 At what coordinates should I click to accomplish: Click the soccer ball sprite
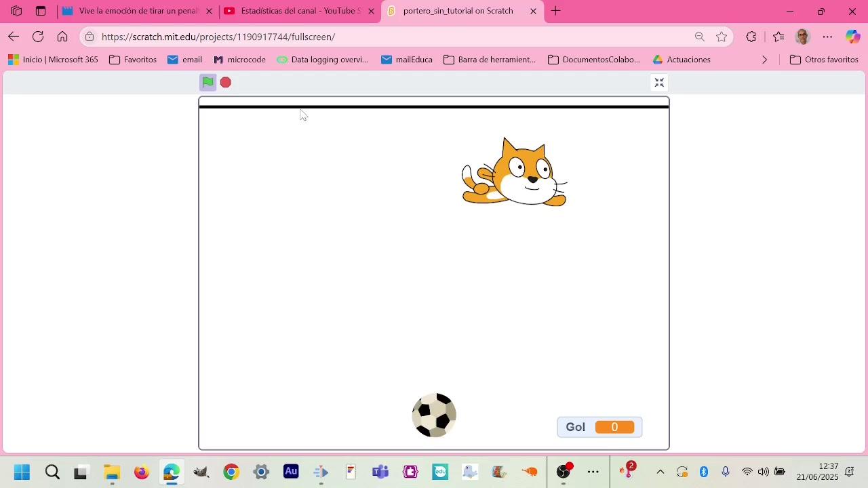(x=434, y=415)
